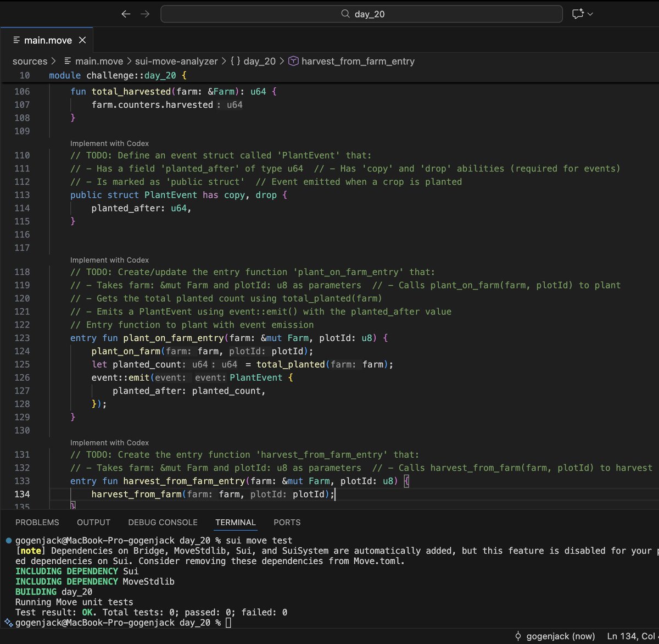Click 'BUILDING day_20' terminal line

(x=54, y=592)
